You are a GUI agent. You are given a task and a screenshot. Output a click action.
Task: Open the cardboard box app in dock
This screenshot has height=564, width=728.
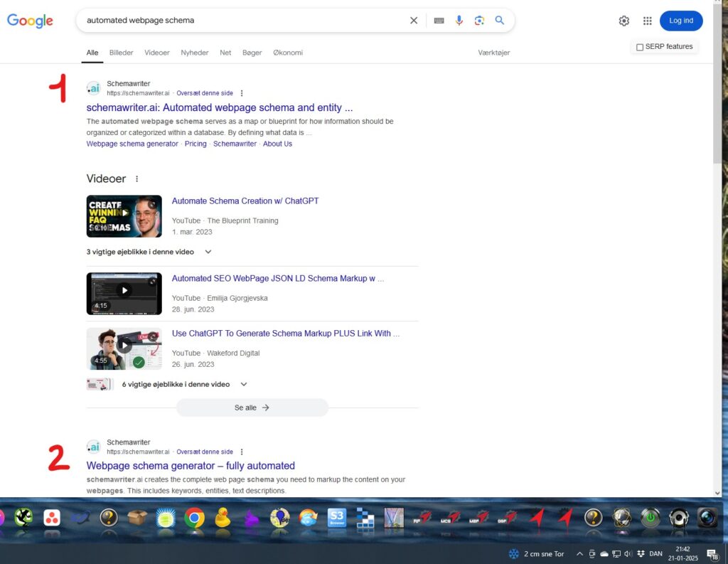pyautogui.click(x=137, y=516)
